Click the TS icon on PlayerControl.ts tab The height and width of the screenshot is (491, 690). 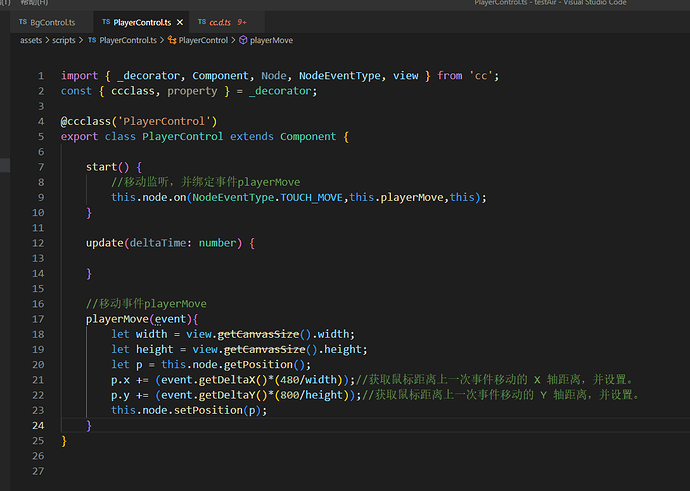[x=106, y=22]
